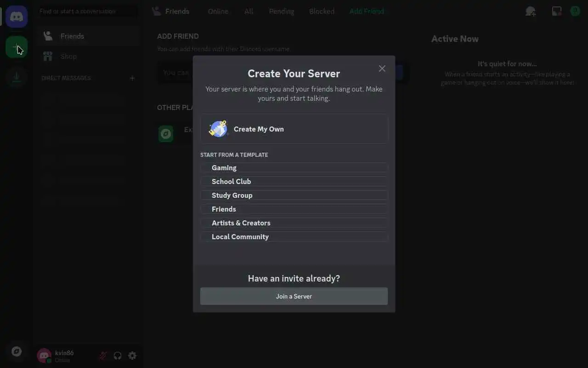Choose Create My Own option
588x368 pixels.
tap(294, 129)
